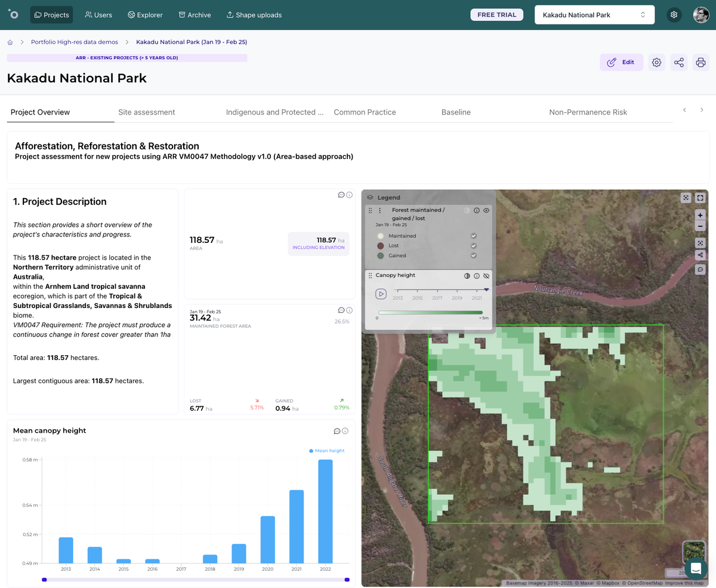This screenshot has height=588, width=716.
Task: Switch to Site assessment tab
Action: click(147, 112)
